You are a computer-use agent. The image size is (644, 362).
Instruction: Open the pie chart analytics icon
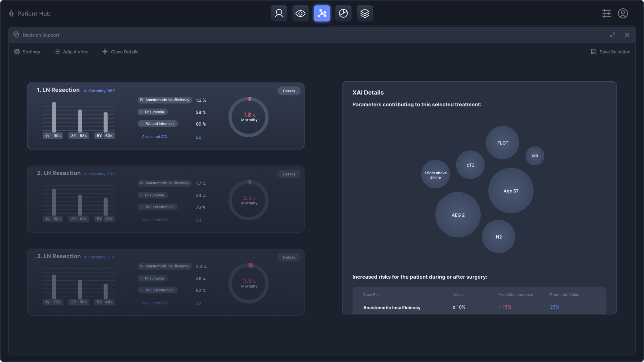click(343, 13)
